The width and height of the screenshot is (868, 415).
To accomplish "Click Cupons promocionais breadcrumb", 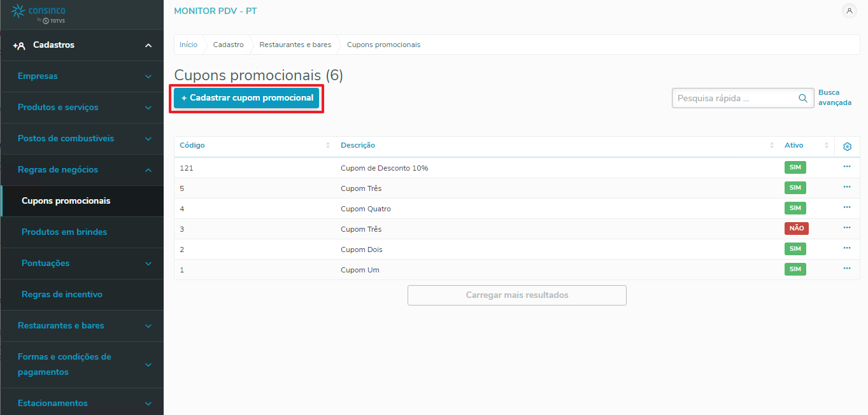I will [x=383, y=45].
